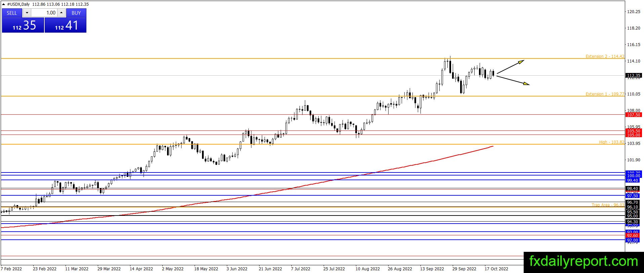Image resolution: width=644 pixels, height=273 pixels.
Task: Click the '26 Aug 2022' date on time axis
Action: pyautogui.click(x=400, y=269)
